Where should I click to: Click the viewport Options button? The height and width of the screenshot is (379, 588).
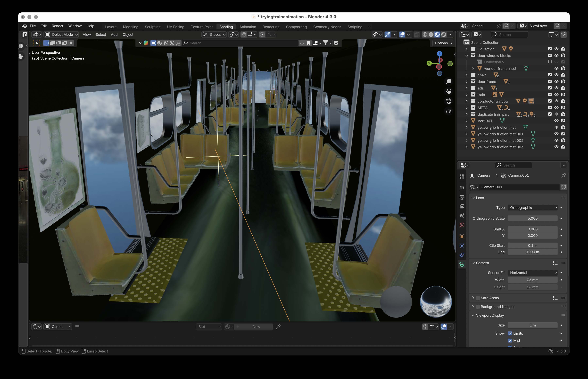click(x=443, y=43)
